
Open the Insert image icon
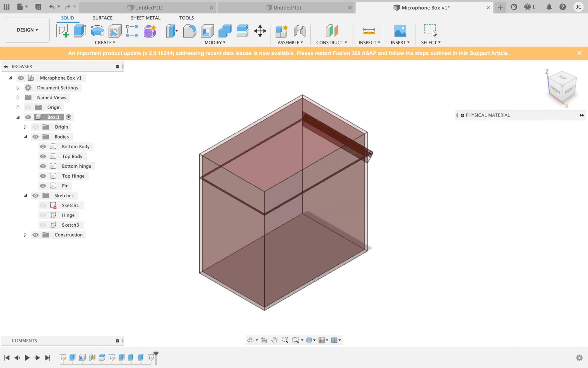400,31
